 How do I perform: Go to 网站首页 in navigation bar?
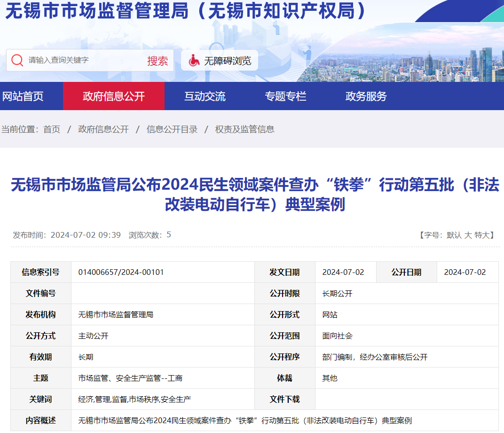point(23,96)
